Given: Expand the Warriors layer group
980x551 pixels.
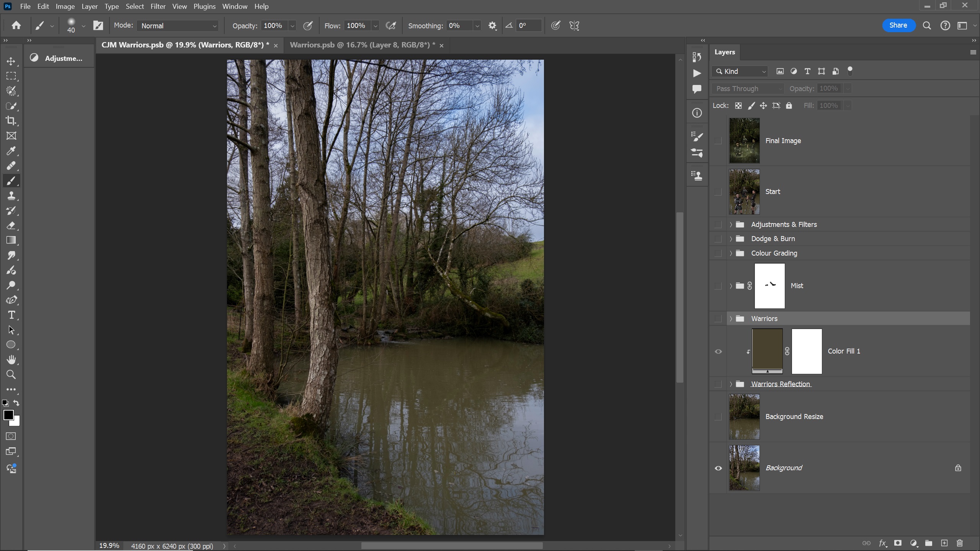Looking at the screenshot, I should click(x=730, y=319).
